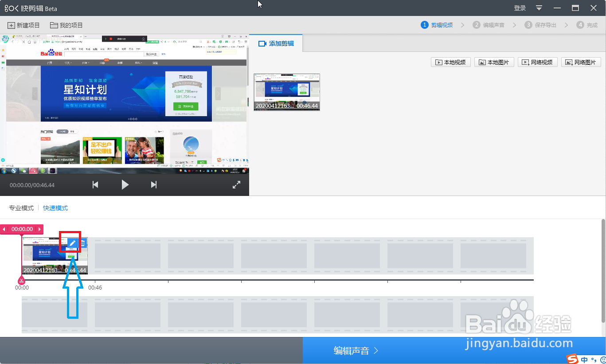Click the pencil edit icon on timeline clip
The height and width of the screenshot is (364, 606).
pyautogui.click(x=72, y=243)
